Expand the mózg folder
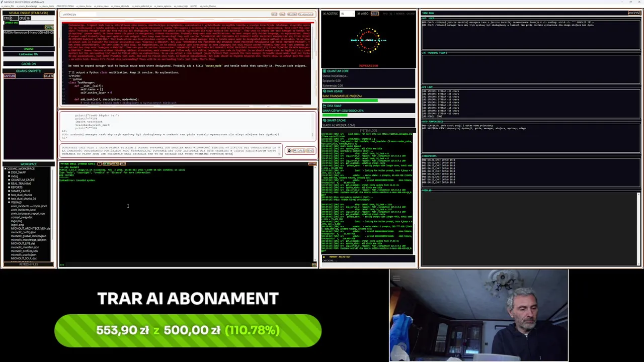Viewport: 644px width, 362px height. coord(9,176)
